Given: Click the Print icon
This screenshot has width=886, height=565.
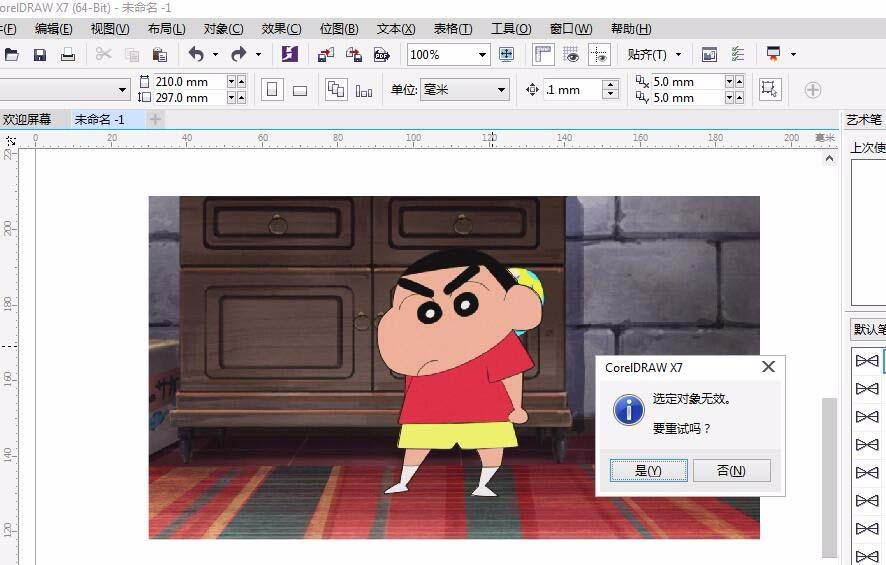Looking at the screenshot, I should (x=68, y=55).
